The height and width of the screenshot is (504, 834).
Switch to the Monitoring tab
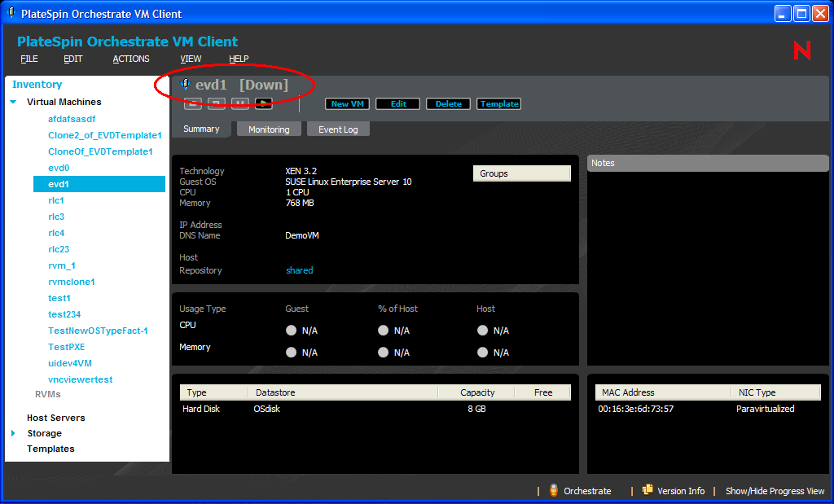click(x=269, y=129)
